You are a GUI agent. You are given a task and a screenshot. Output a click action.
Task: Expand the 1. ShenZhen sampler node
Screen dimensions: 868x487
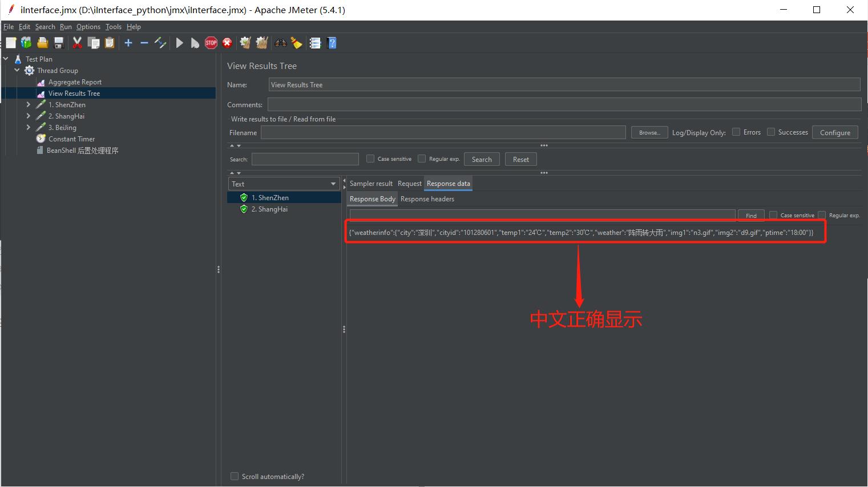[29, 104]
